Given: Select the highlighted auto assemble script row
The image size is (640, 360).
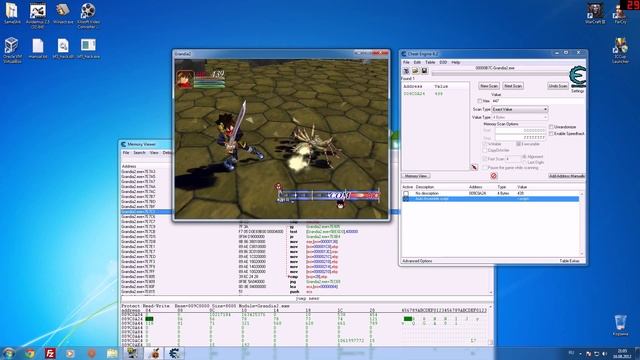Looking at the screenshot, I should pos(491,199).
